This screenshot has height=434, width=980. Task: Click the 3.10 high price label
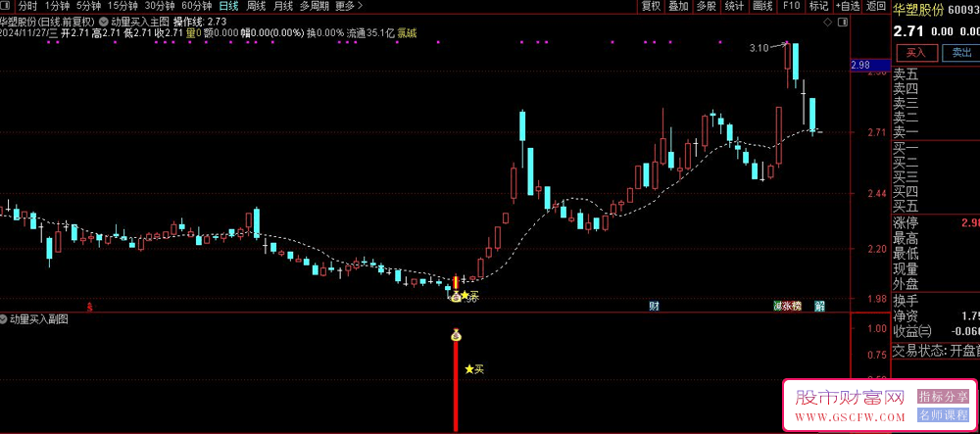[x=759, y=47]
